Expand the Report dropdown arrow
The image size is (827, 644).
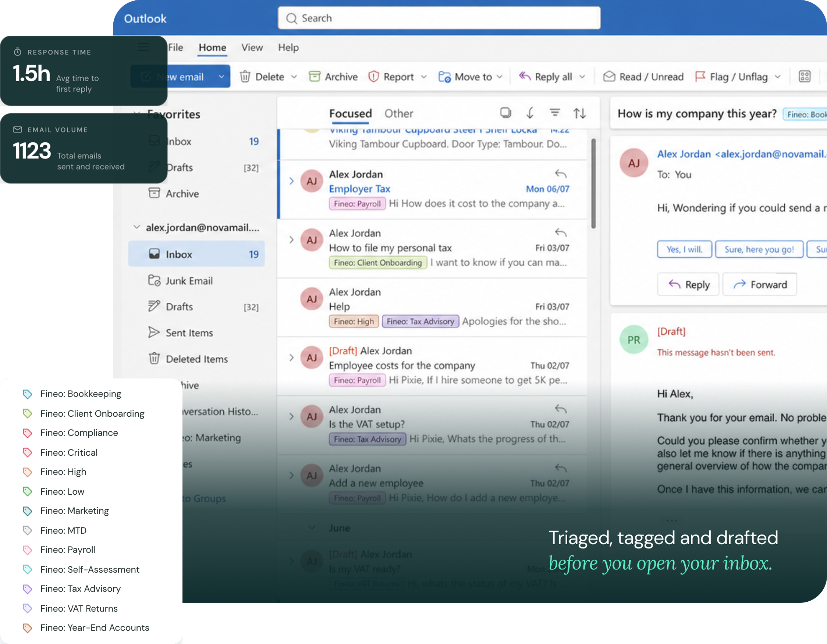424,77
